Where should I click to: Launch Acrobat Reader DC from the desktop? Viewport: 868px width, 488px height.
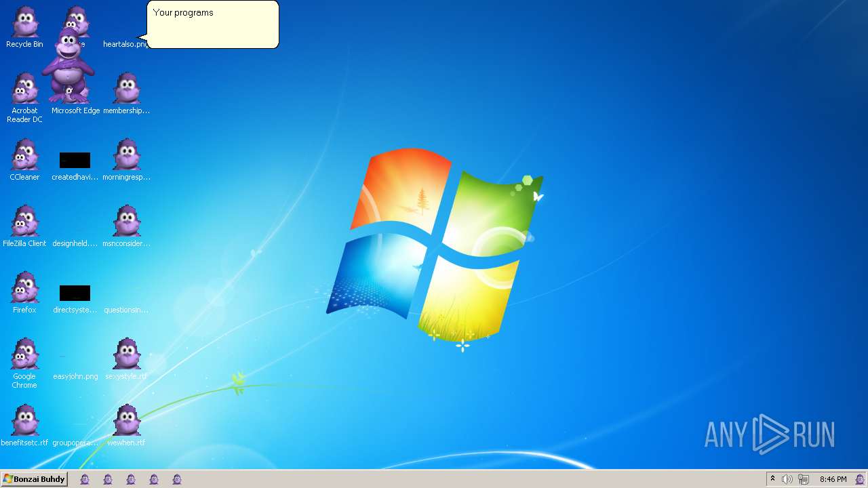tap(24, 98)
